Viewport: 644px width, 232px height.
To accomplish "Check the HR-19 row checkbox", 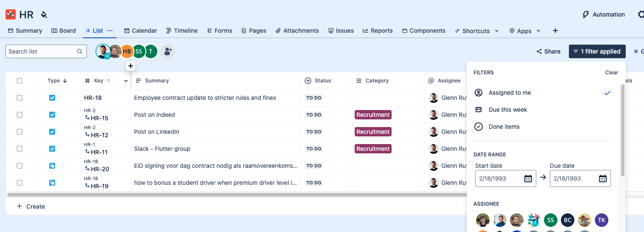I will [20, 183].
